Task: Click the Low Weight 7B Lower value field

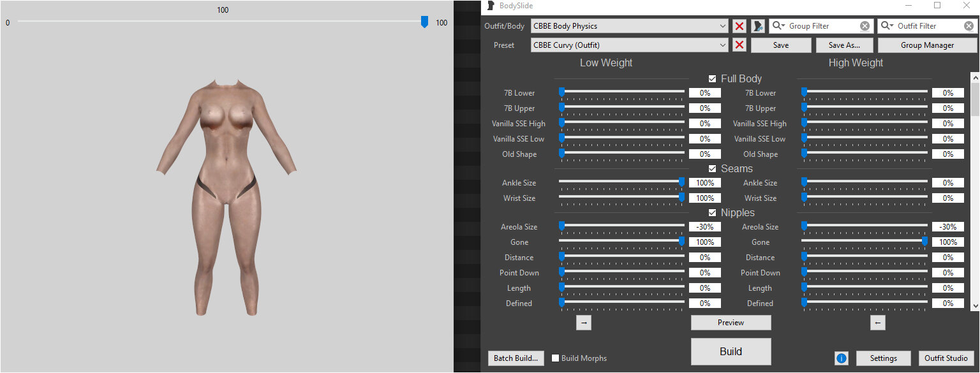Action: (x=705, y=93)
